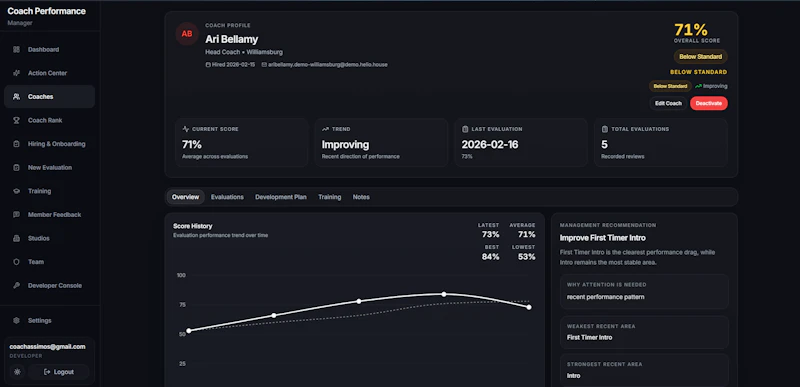The height and width of the screenshot is (387, 800).
Task: Toggle theme with the sun icon button
Action: tap(17, 372)
